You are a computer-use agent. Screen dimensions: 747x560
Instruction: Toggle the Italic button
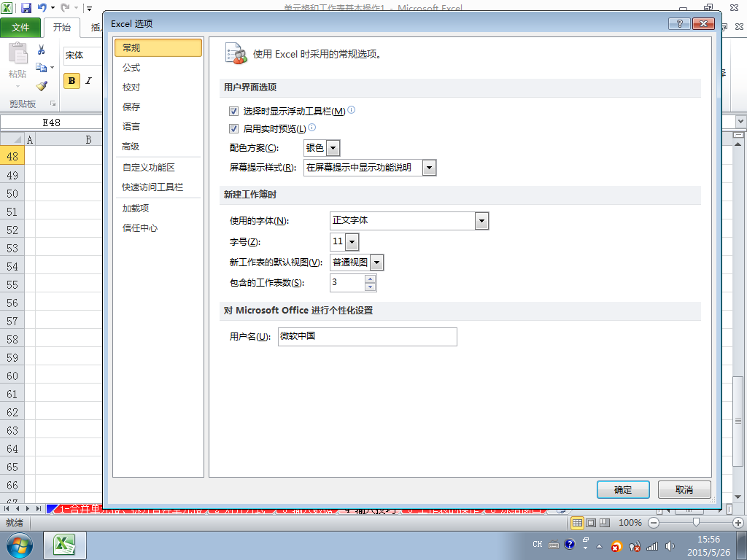click(x=88, y=80)
